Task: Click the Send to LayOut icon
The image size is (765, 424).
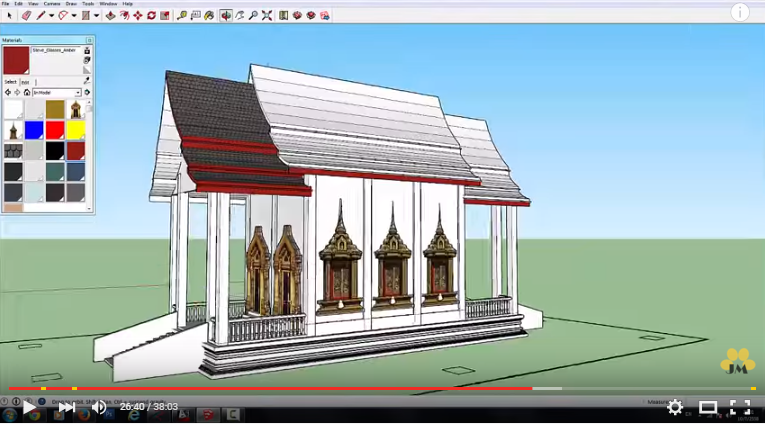Action: 324,16
